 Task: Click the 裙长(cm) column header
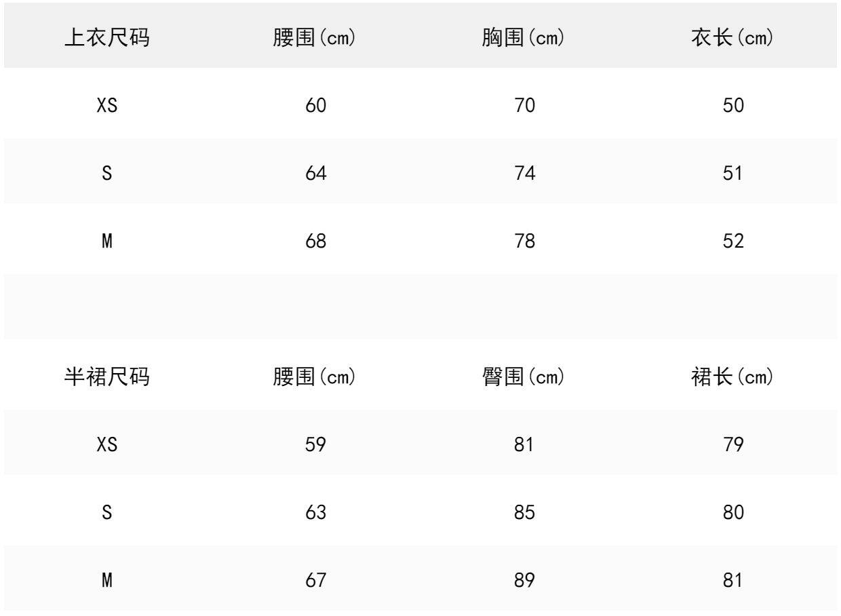click(732, 378)
